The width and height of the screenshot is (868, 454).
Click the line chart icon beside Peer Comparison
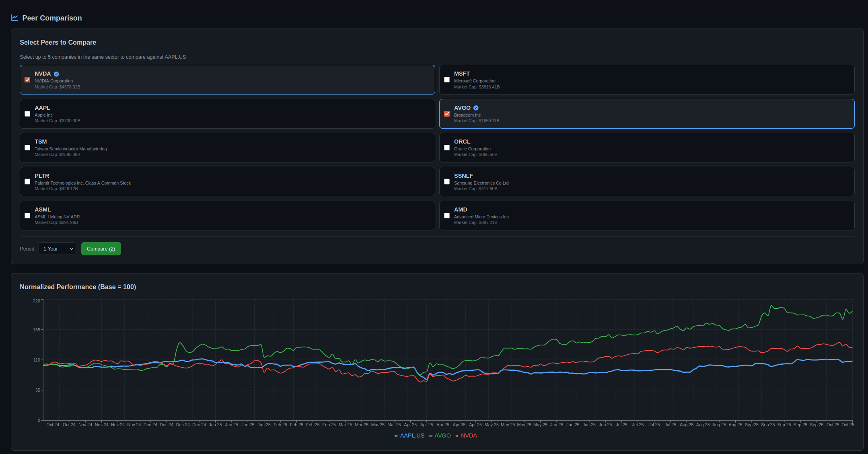(x=14, y=18)
